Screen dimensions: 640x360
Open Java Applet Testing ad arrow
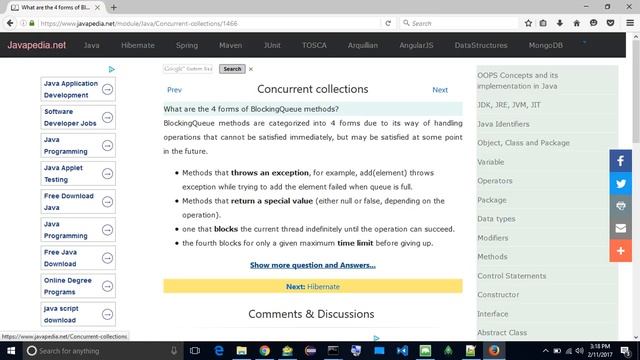[107, 174]
